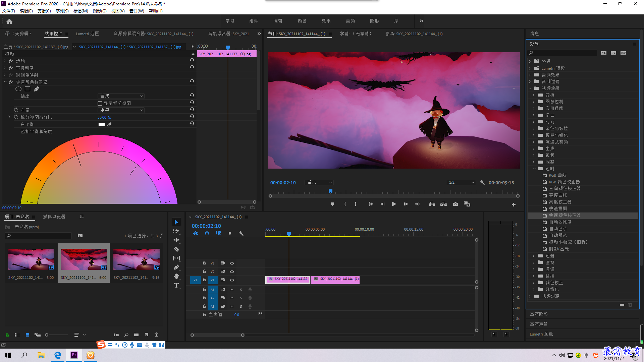Click the new custom bin icon in effects panel
Image resolution: width=644 pixels, height=362 pixels.
click(622, 305)
